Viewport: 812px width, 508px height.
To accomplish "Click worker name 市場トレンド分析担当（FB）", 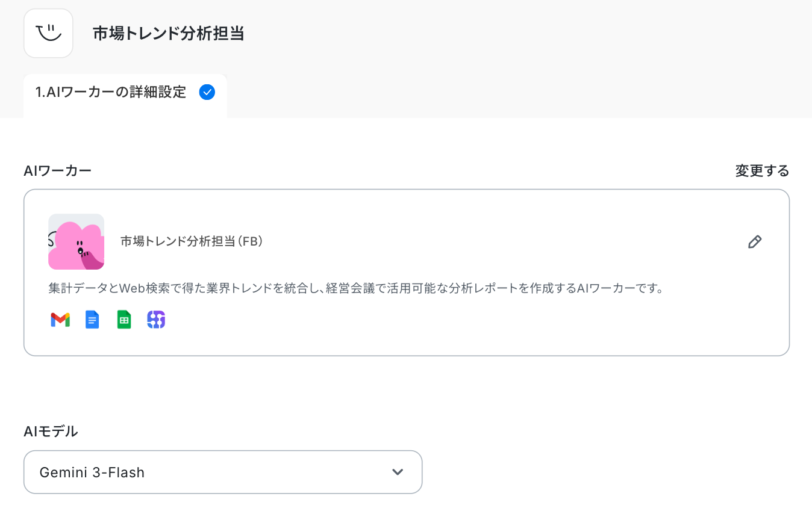I will coord(192,241).
